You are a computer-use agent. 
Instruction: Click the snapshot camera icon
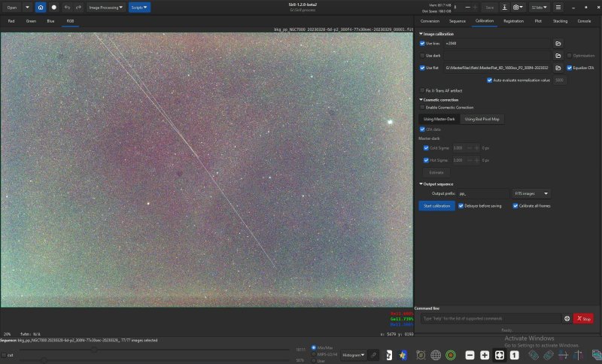pyautogui.click(x=518, y=8)
